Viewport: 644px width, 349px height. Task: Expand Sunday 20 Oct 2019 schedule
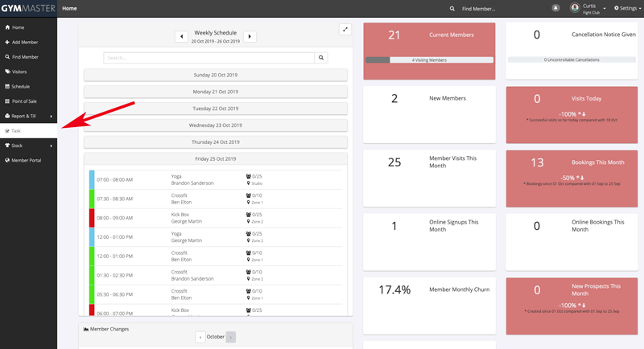pos(215,75)
